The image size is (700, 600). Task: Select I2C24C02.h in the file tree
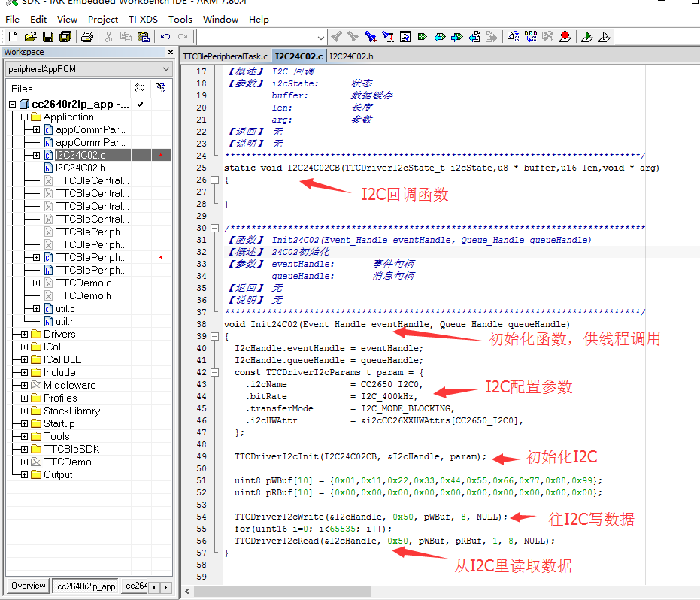(80, 168)
